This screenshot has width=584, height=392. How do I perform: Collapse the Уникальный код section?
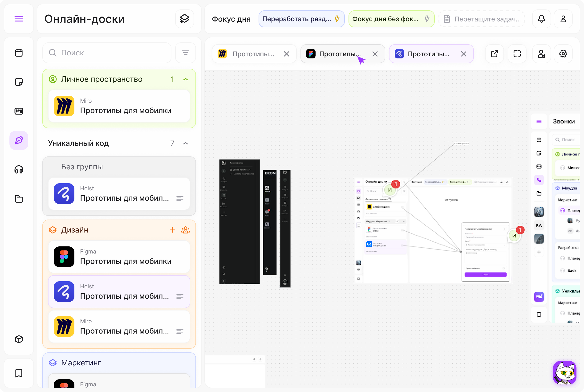pos(185,143)
